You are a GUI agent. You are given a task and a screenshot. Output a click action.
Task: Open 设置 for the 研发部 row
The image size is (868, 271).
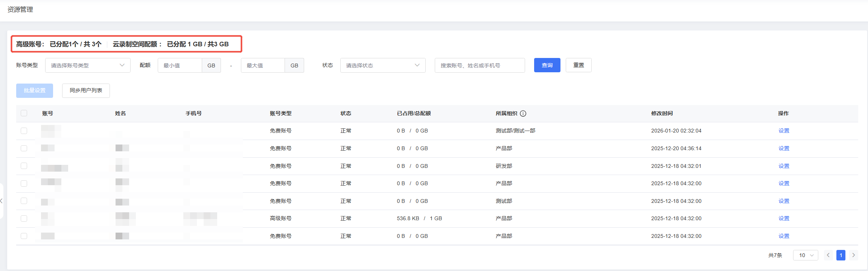pos(784,166)
